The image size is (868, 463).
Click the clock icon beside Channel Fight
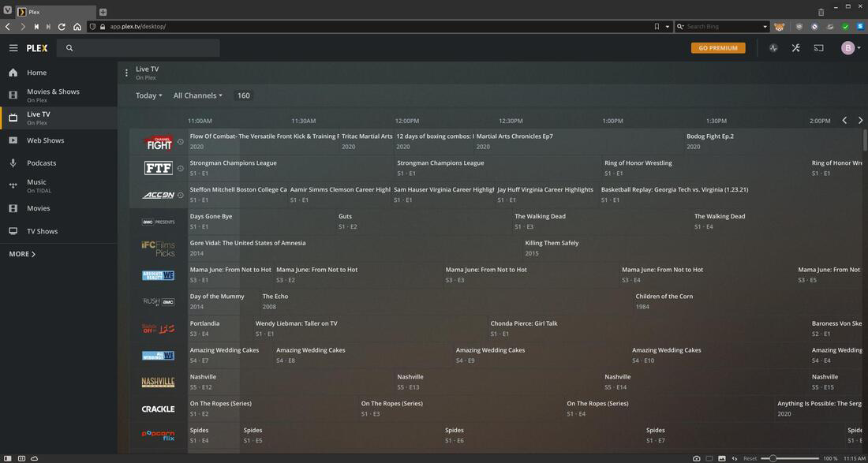tap(181, 142)
